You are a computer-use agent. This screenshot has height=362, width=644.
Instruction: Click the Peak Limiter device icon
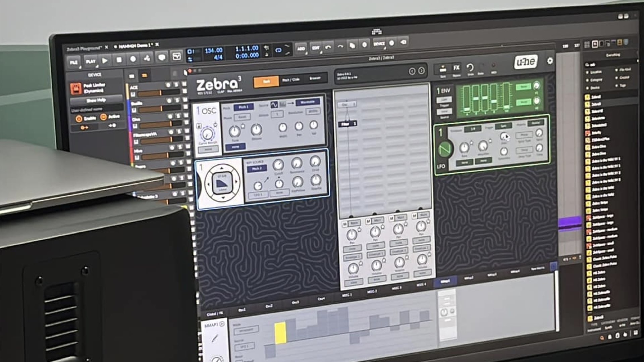pos(76,88)
